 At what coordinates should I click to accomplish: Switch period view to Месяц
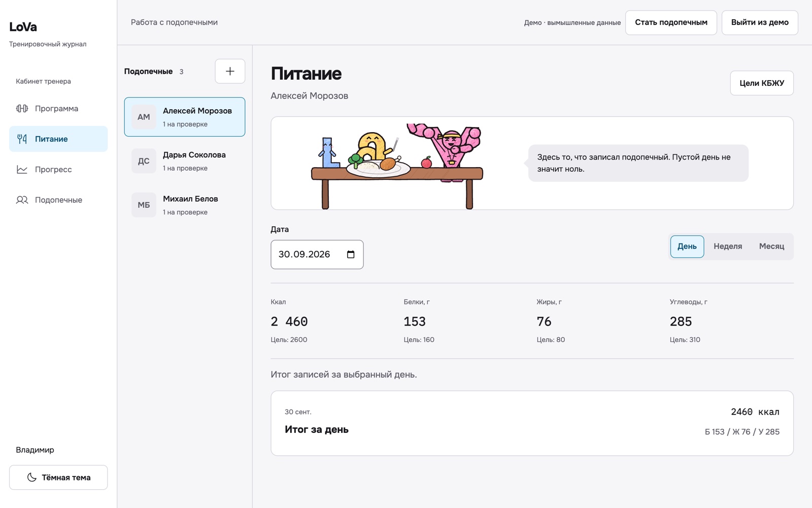[771, 246]
